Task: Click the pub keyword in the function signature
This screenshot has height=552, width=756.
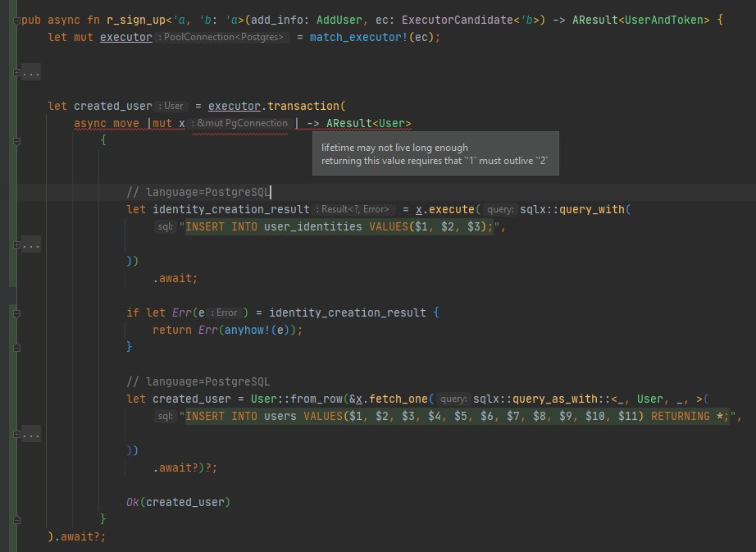Action: pyautogui.click(x=31, y=21)
